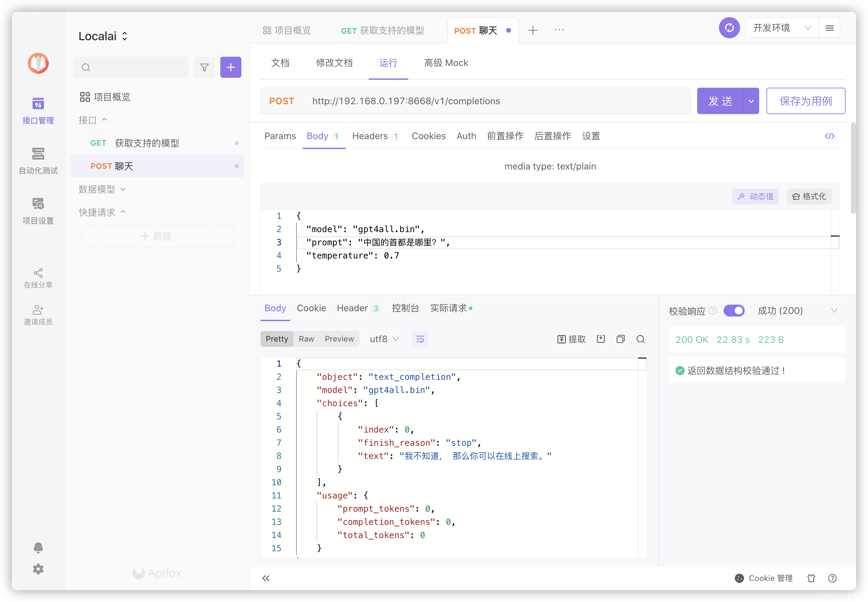The width and height of the screenshot is (868, 602).
Task: Select the Auth tab
Action: [466, 136]
